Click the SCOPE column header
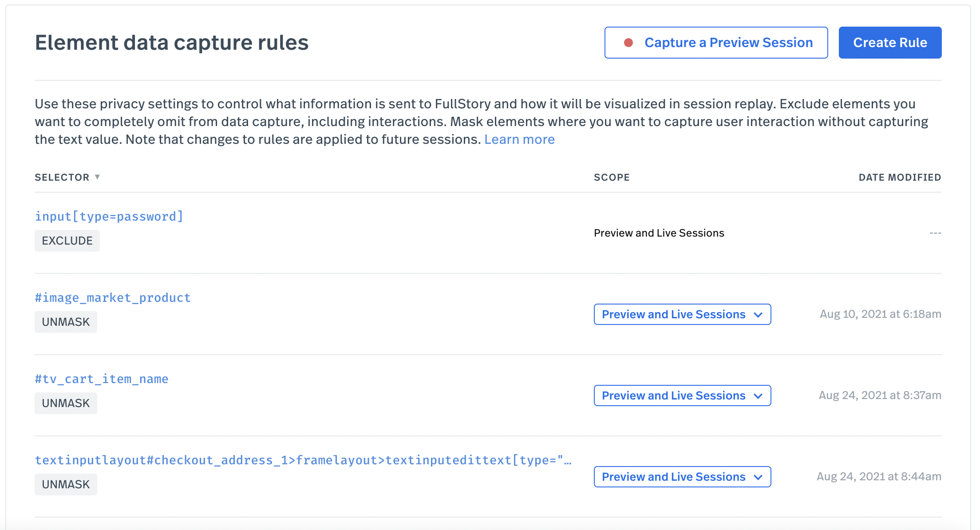Image resolution: width=980 pixels, height=530 pixels. (x=612, y=178)
